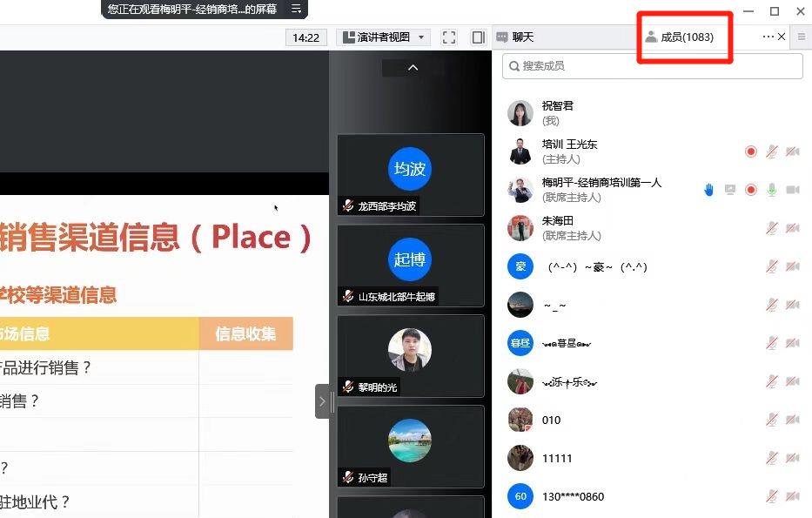Toggle 培训 王光东 camera icon
812x518 pixels.
(x=792, y=151)
